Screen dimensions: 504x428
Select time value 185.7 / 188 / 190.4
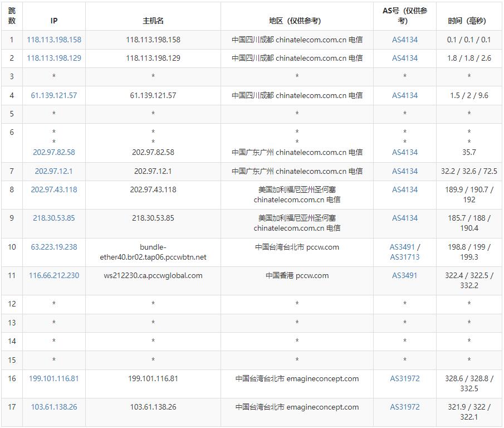click(x=469, y=223)
